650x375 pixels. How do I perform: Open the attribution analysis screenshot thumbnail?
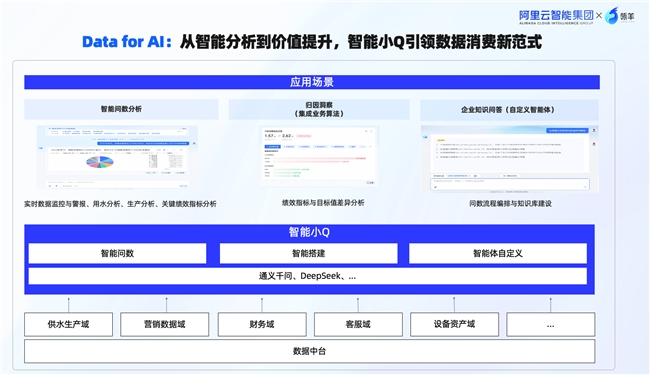(x=319, y=156)
